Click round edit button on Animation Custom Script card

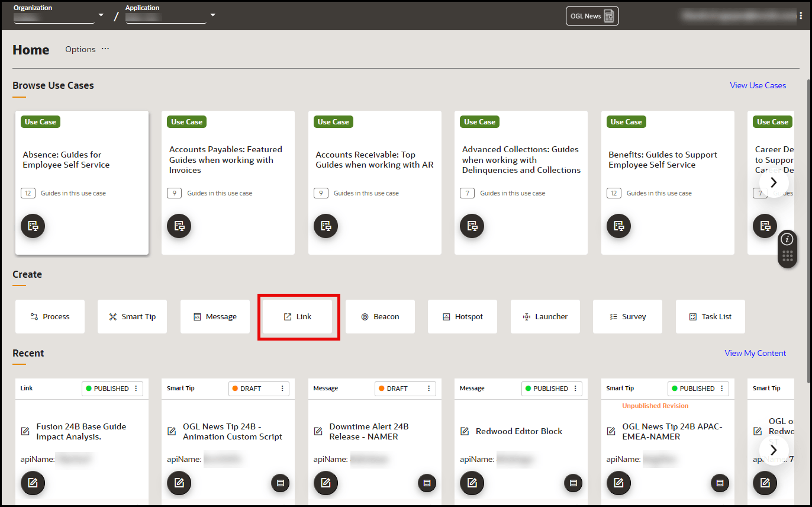click(x=179, y=483)
